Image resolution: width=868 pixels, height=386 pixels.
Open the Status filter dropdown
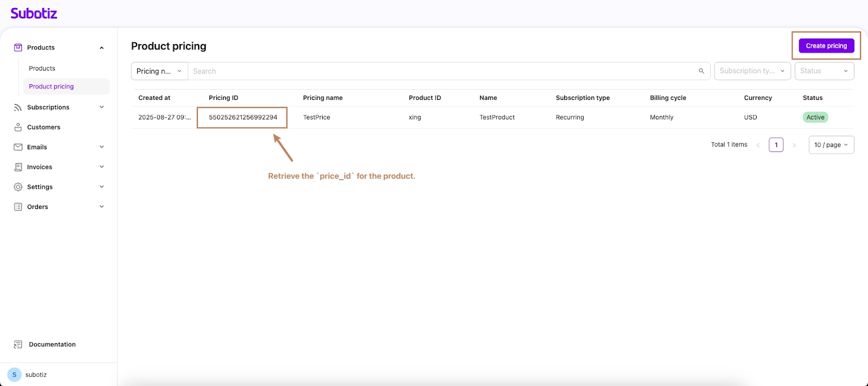824,71
